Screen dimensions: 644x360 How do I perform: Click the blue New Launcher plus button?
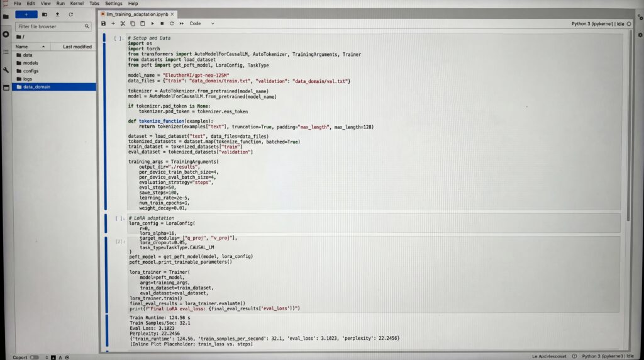click(26, 14)
